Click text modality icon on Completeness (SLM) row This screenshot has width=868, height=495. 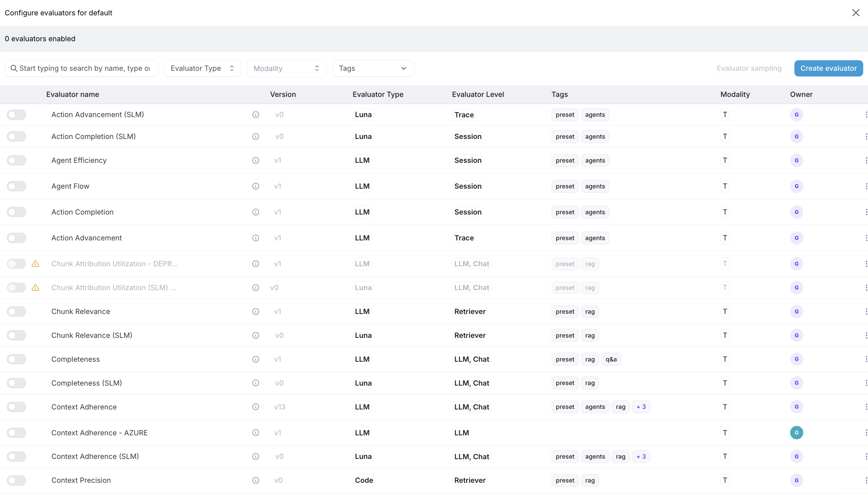click(x=725, y=383)
